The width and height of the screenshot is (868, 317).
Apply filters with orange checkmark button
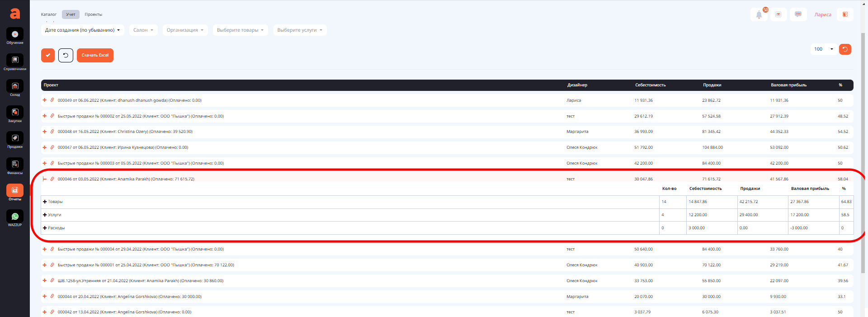(48, 55)
